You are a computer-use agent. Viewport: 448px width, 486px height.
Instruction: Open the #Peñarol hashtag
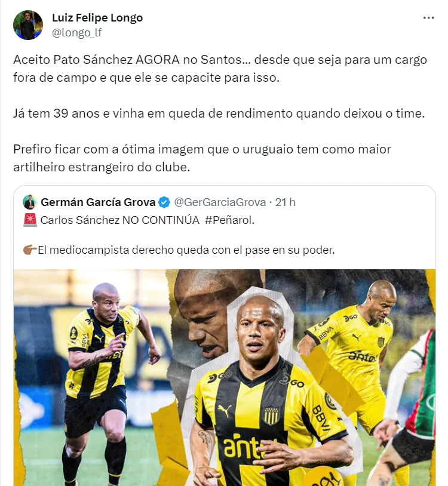[x=229, y=220]
